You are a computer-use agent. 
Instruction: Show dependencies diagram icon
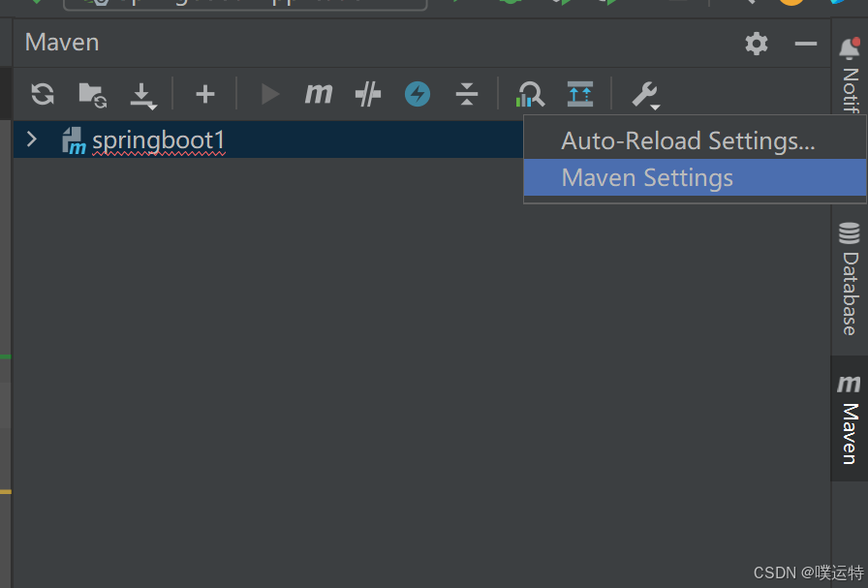[580, 94]
